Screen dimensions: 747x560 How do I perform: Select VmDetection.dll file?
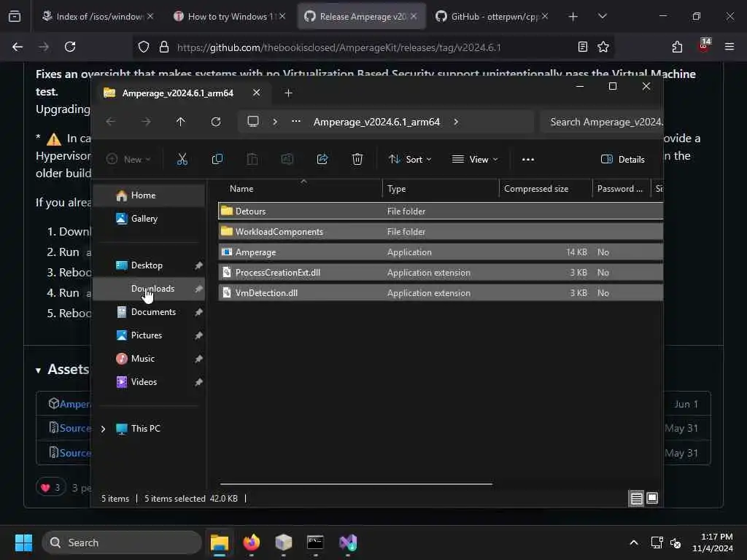click(440, 293)
